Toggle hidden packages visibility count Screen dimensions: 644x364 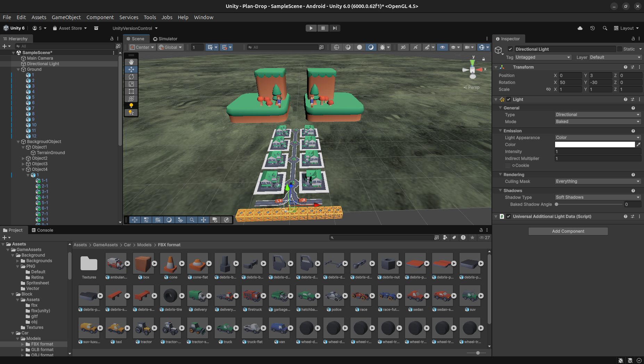click(485, 238)
